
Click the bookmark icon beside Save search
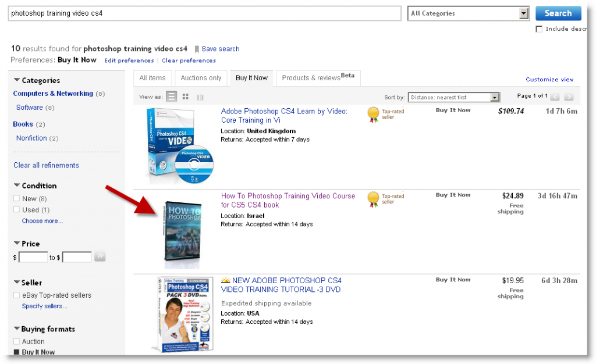197,49
